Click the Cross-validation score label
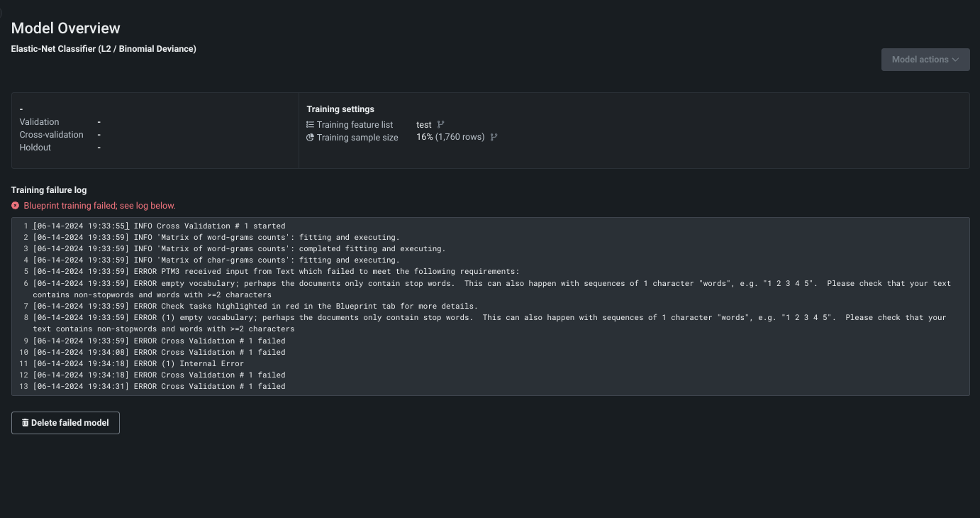The image size is (980, 518). (x=51, y=135)
